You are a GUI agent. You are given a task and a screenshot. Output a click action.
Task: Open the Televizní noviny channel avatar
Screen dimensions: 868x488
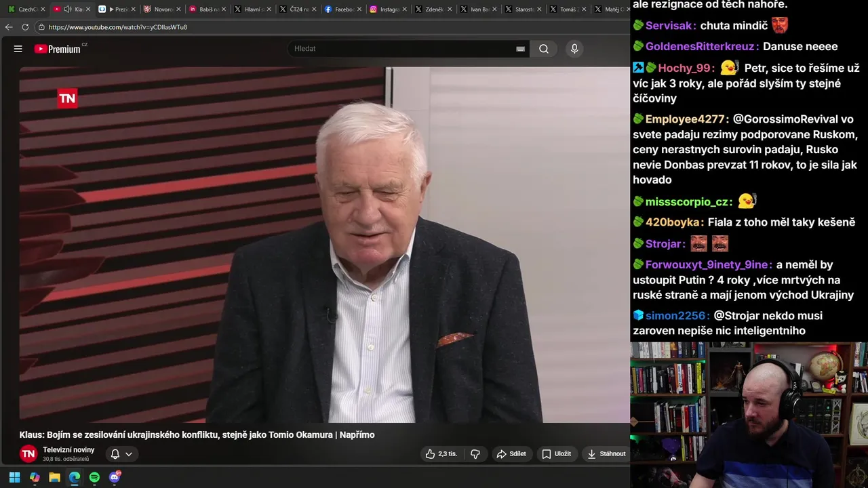(x=28, y=453)
